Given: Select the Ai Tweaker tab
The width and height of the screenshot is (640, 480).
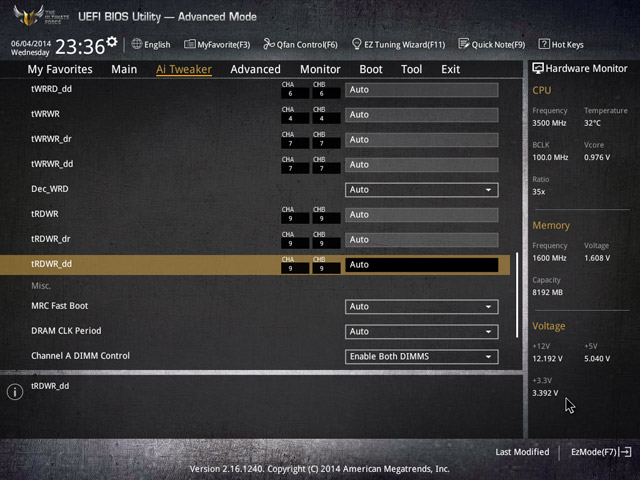Looking at the screenshot, I should point(184,69).
